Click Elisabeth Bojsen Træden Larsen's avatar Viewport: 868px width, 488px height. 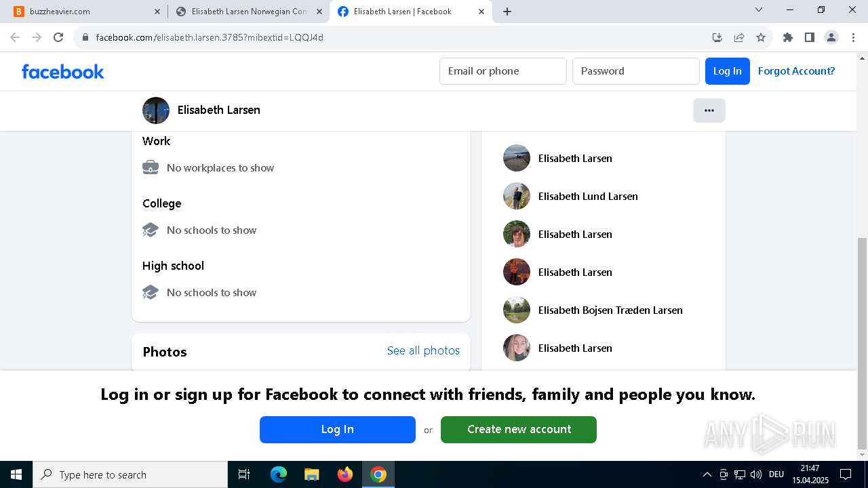point(517,310)
